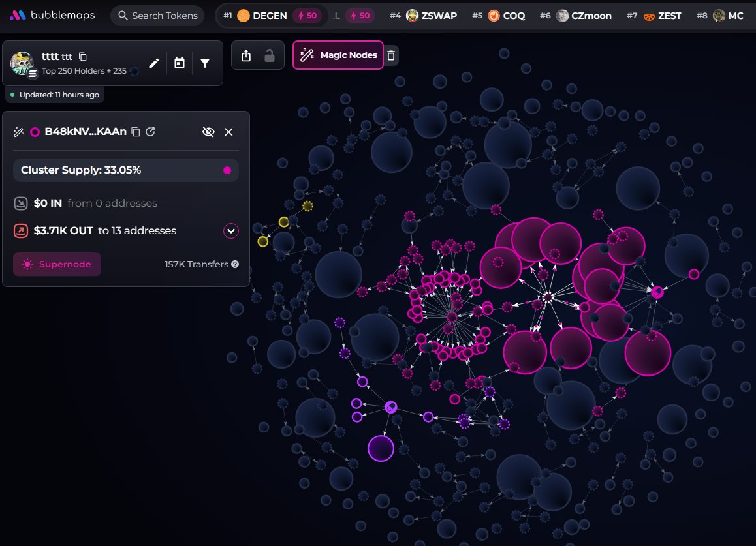This screenshot has height=546, width=756.
Task: Copy the B48kNV...KAAn address
Action: tap(136, 132)
